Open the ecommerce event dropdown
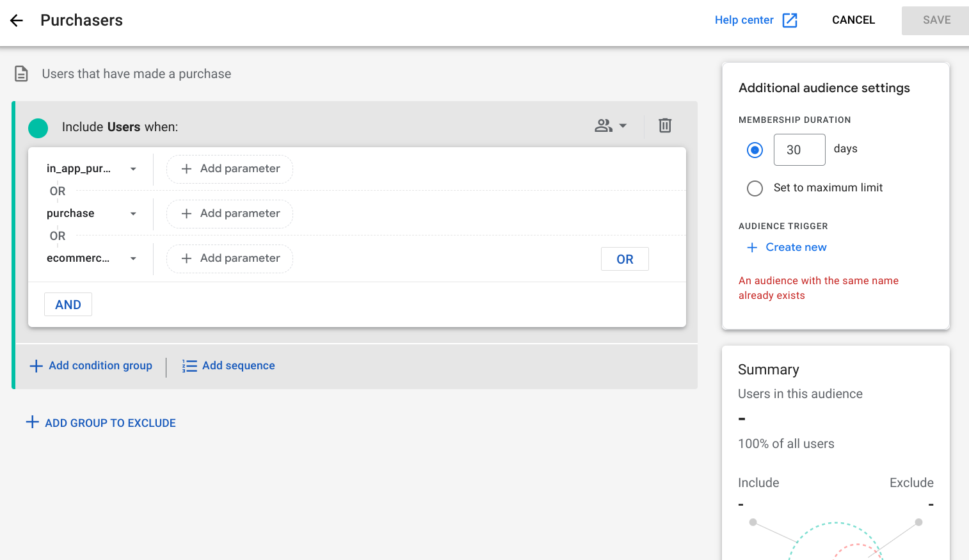Screen dimensions: 969x560 [133, 259]
